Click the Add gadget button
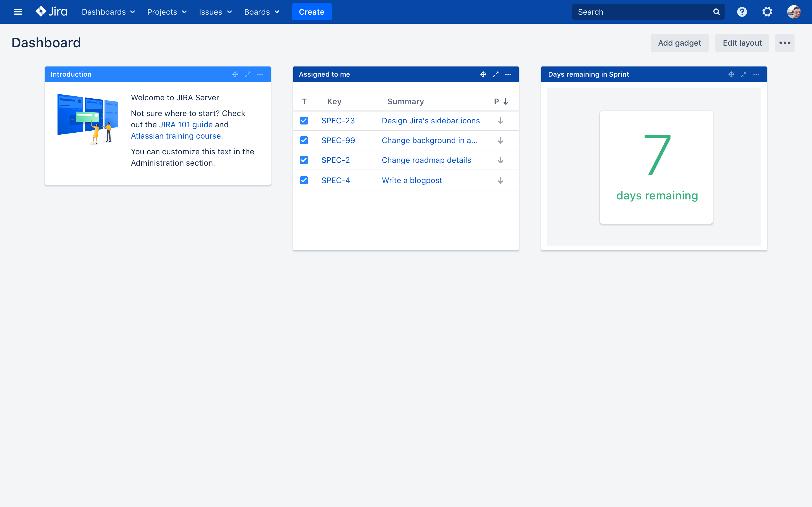This screenshot has height=507, width=812. pos(679,42)
